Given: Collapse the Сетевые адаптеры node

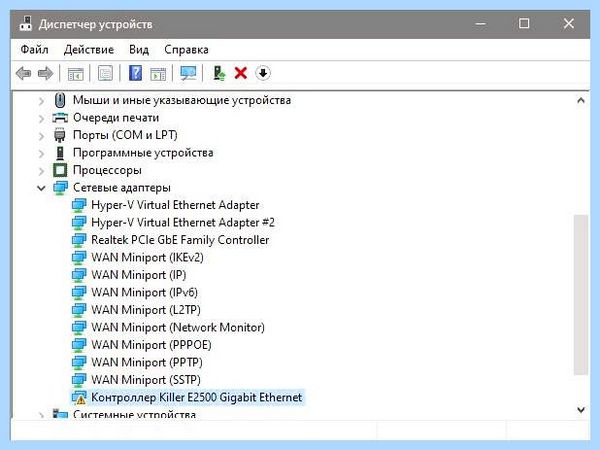Looking at the screenshot, I should (x=41, y=188).
